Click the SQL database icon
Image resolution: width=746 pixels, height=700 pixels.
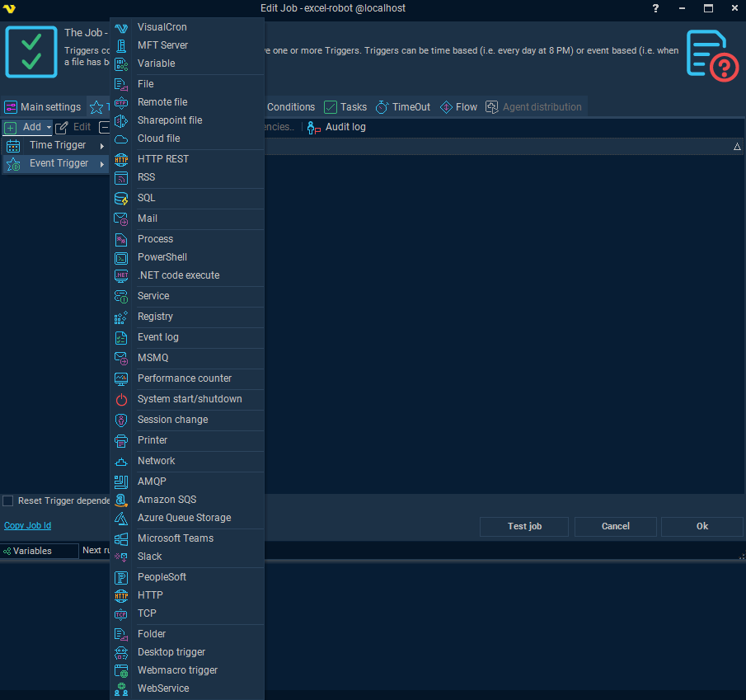121,198
